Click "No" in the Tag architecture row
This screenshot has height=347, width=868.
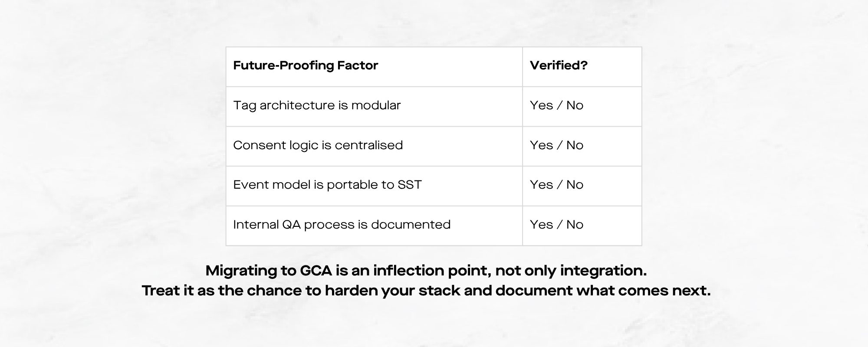click(x=575, y=105)
